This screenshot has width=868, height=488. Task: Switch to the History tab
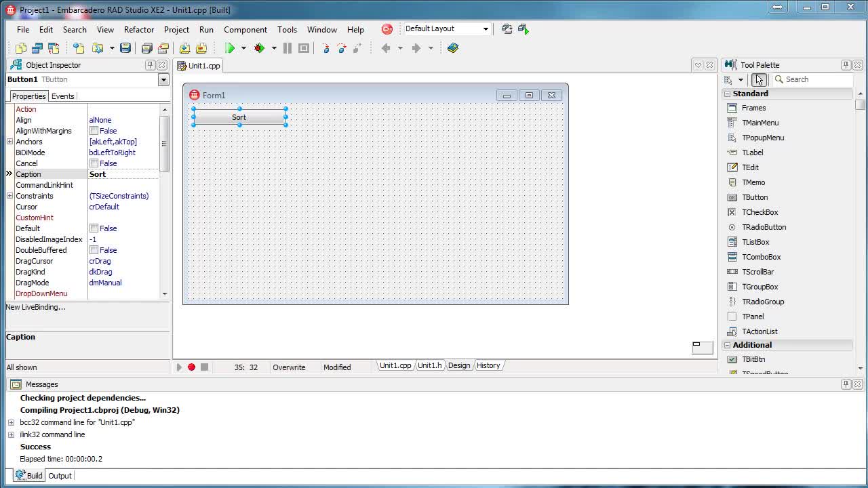pos(488,365)
